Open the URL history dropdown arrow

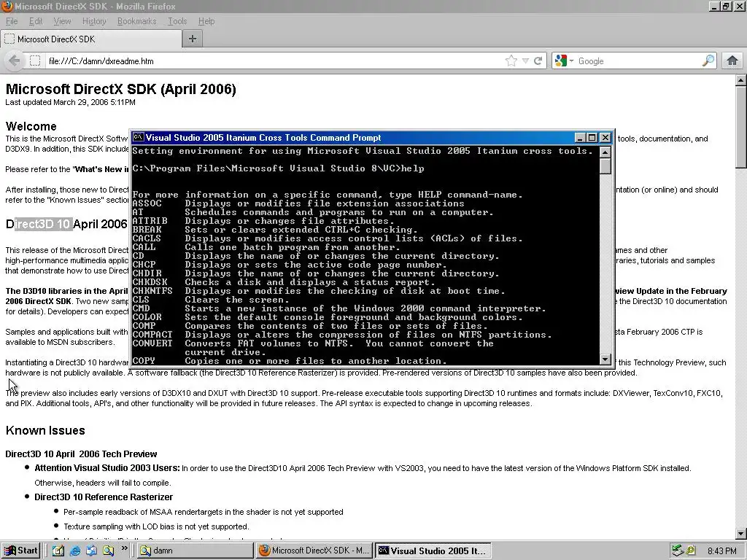525,61
